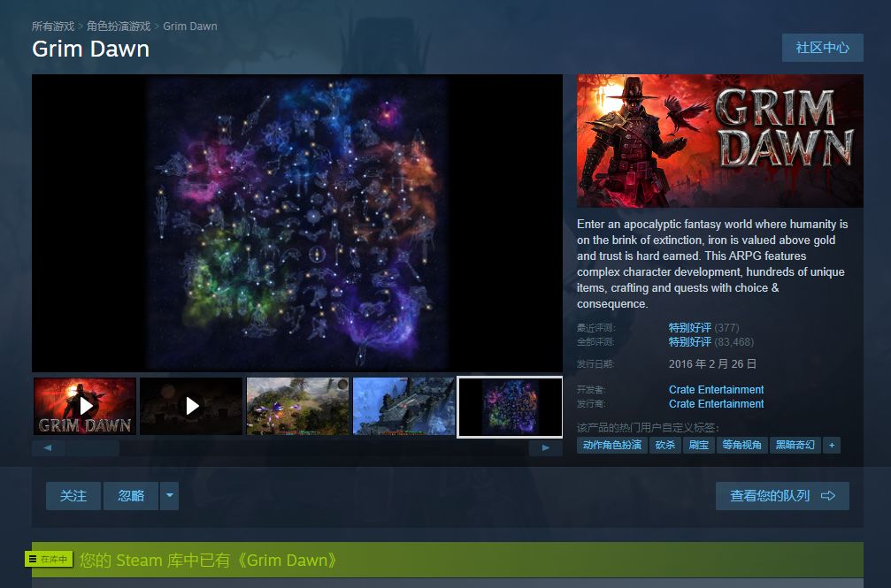Select the 等角视角 tag
Viewport: 891px width, 588px height.
click(x=741, y=445)
